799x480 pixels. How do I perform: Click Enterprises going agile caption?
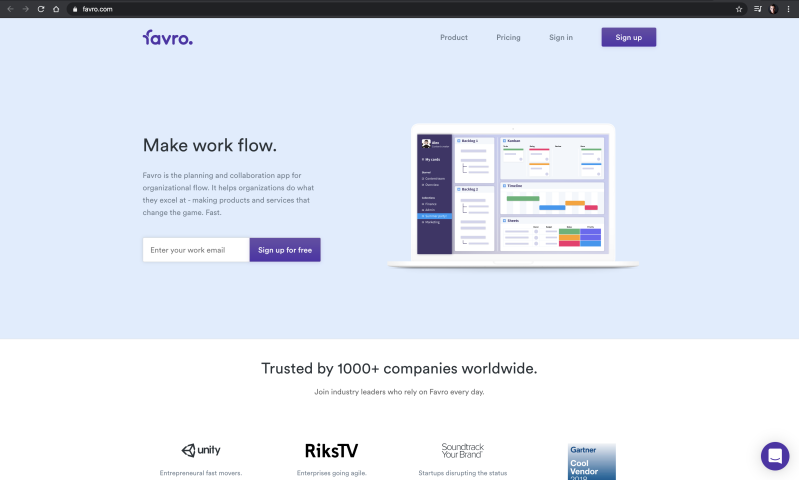pos(331,473)
